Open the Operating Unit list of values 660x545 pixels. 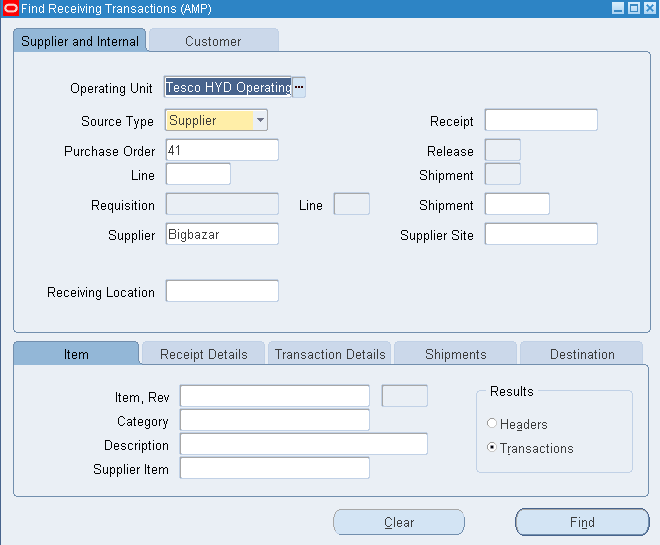[x=299, y=88]
